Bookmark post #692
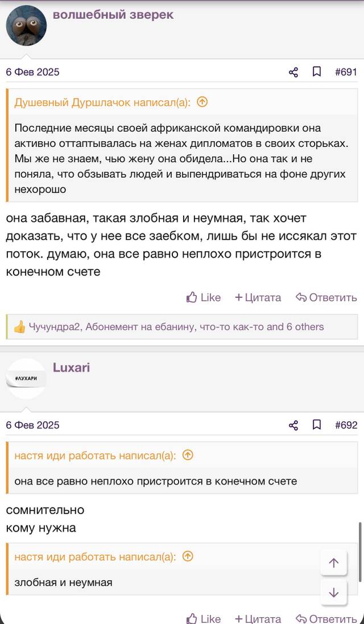This screenshot has width=364, height=624. pos(317,425)
